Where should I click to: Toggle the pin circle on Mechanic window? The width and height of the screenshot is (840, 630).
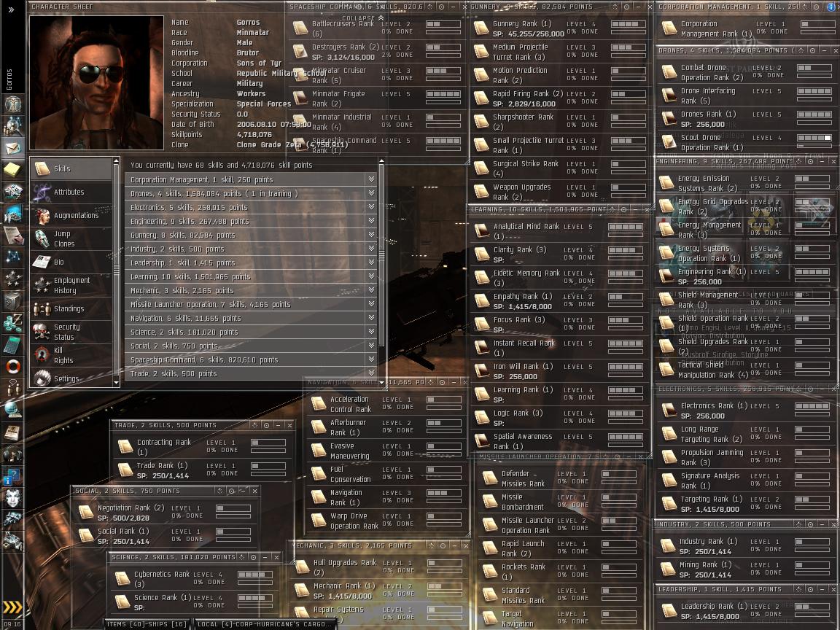coord(443,545)
